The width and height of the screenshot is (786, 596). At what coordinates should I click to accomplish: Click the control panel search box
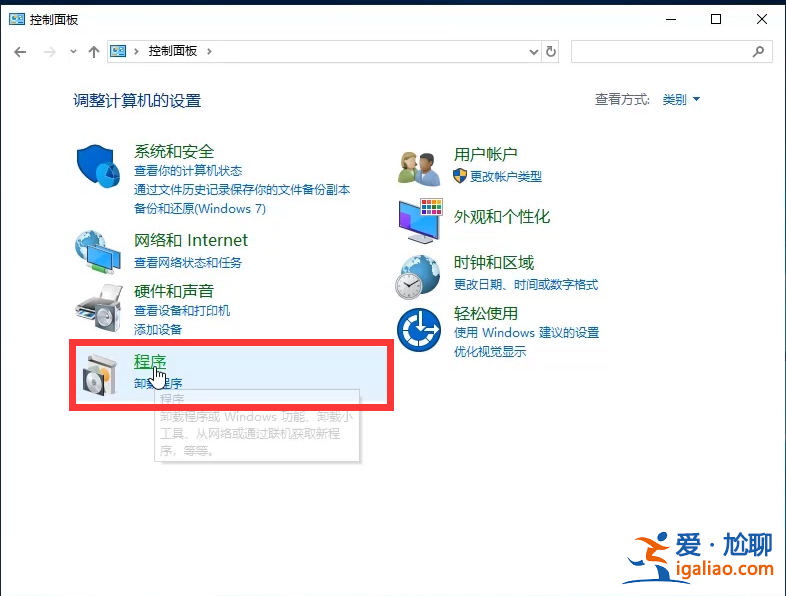(x=671, y=52)
